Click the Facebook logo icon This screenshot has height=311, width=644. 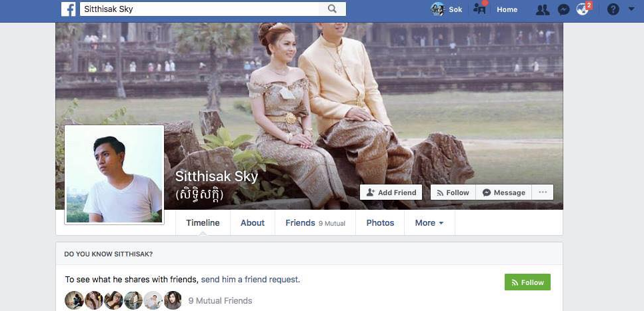coord(69,9)
